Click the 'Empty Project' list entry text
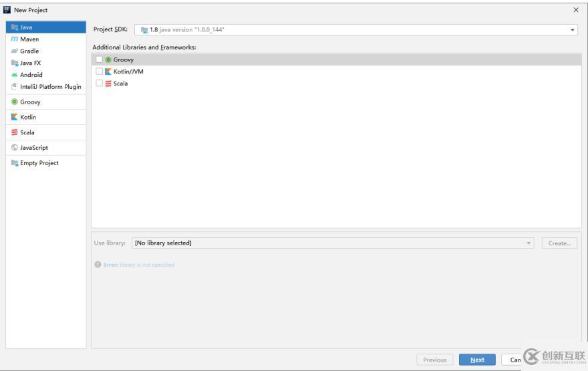 (39, 163)
